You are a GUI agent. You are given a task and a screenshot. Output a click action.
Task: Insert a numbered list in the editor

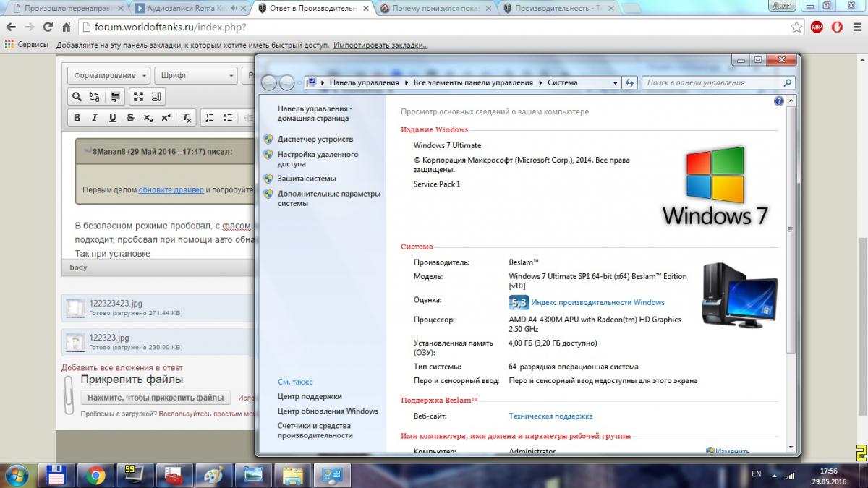(210, 118)
